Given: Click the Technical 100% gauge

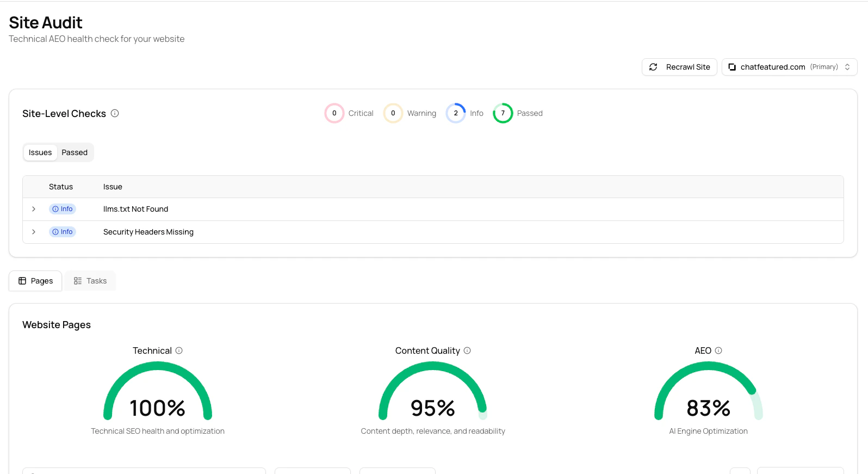Looking at the screenshot, I should tap(158, 391).
